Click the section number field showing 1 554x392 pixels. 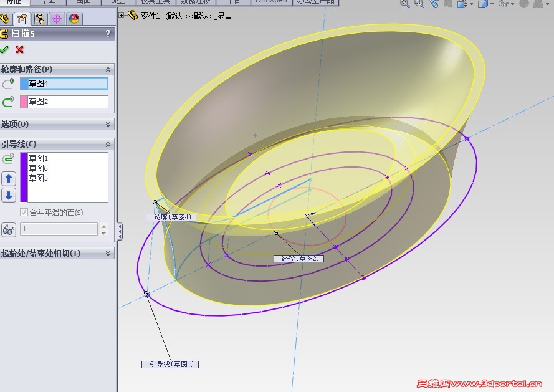click(59, 229)
